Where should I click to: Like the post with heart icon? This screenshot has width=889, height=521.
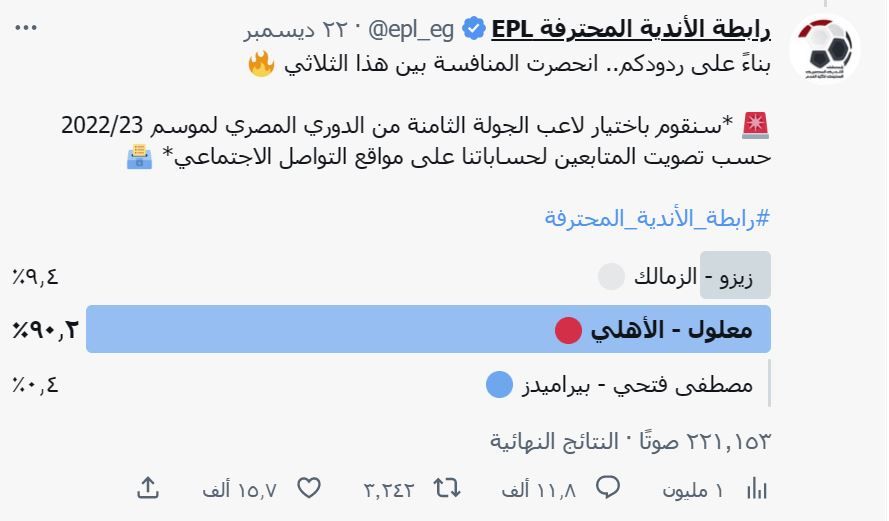click(x=309, y=488)
